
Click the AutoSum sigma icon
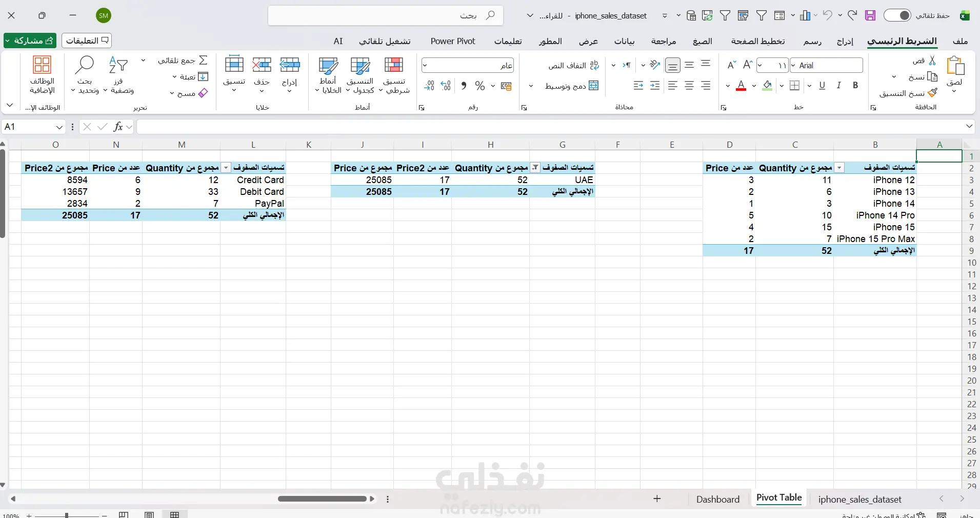[x=203, y=61]
